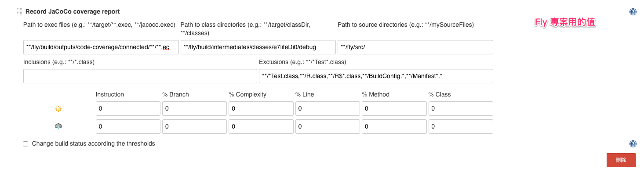This screenshot has width=644, height=175.
Task: Click the sunny weather threshold icon
Action: [x=58, y=108]
